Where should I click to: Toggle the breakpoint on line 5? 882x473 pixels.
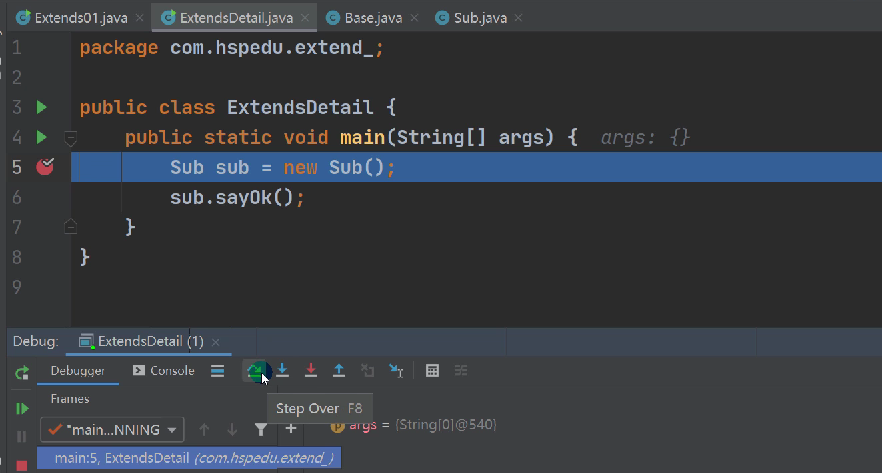coord(45,166)
